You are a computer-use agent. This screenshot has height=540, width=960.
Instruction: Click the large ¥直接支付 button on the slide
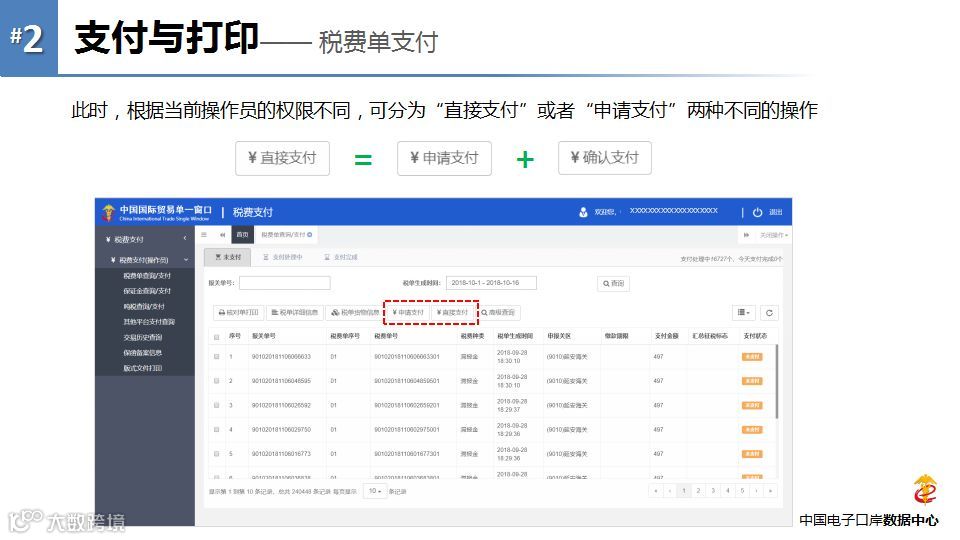coord(282,159)
